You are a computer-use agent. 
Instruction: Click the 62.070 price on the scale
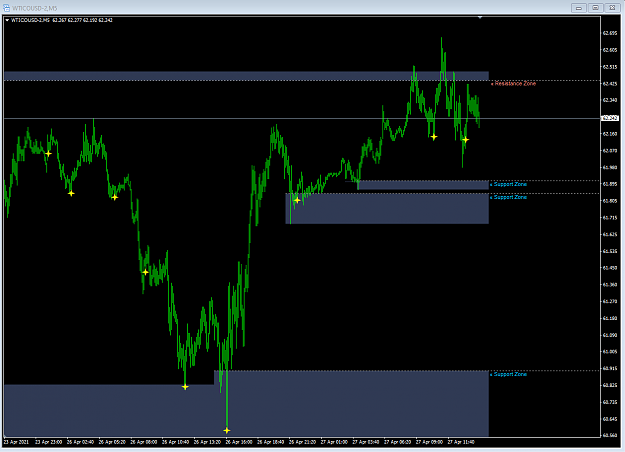coord(610,151)
